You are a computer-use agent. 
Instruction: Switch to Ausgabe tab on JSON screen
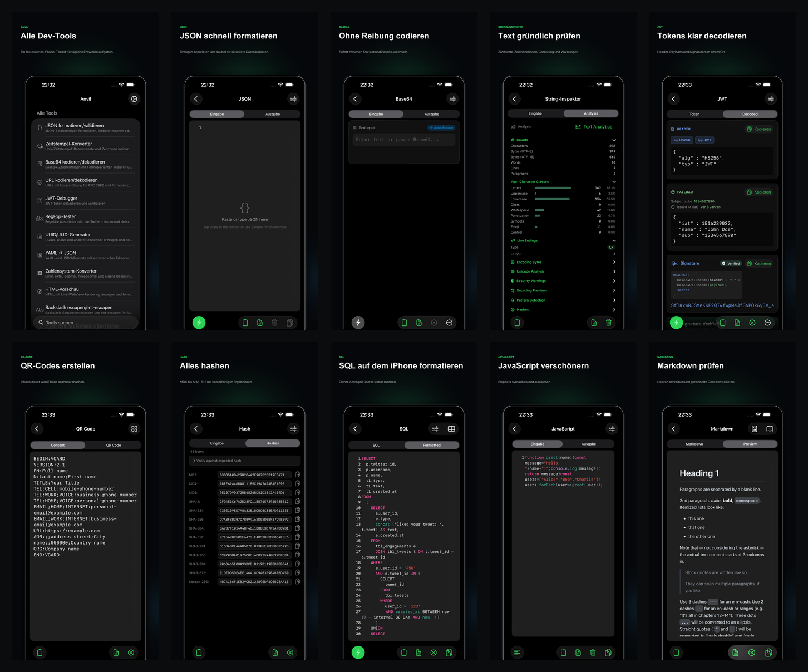tap(273, 114)
